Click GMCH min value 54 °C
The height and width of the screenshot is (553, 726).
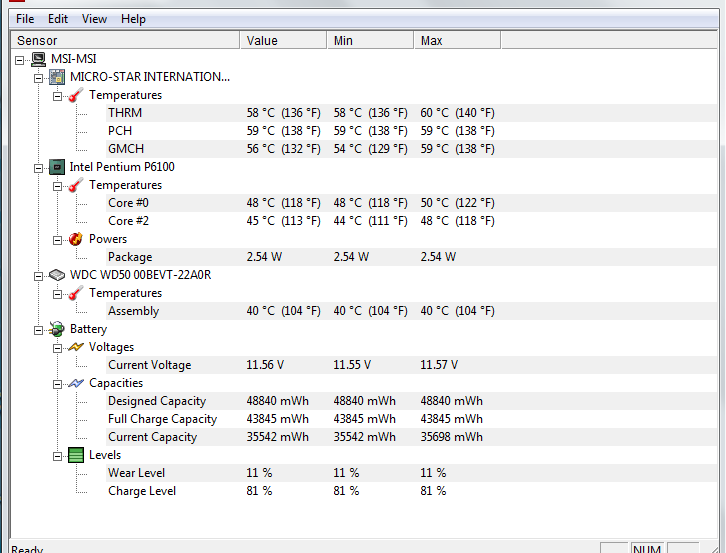tap(370, 149)
